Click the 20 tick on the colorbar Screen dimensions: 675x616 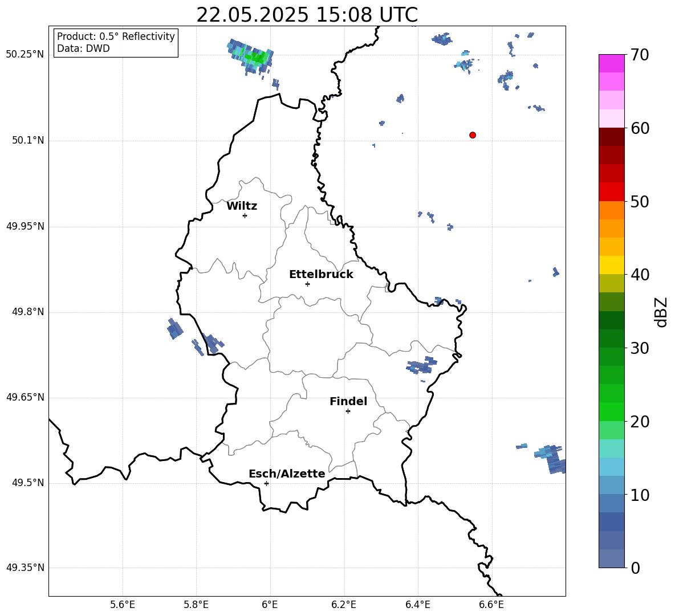click(x=640, y=422)
